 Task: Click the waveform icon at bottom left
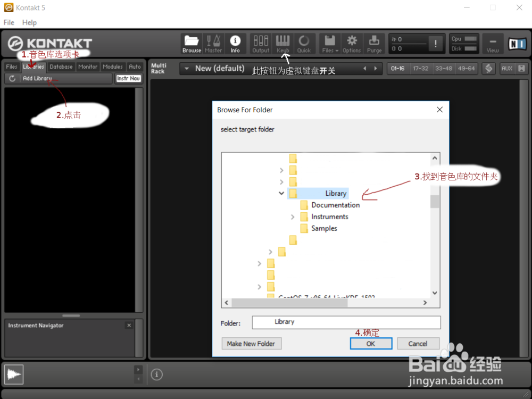click(14, 375)
